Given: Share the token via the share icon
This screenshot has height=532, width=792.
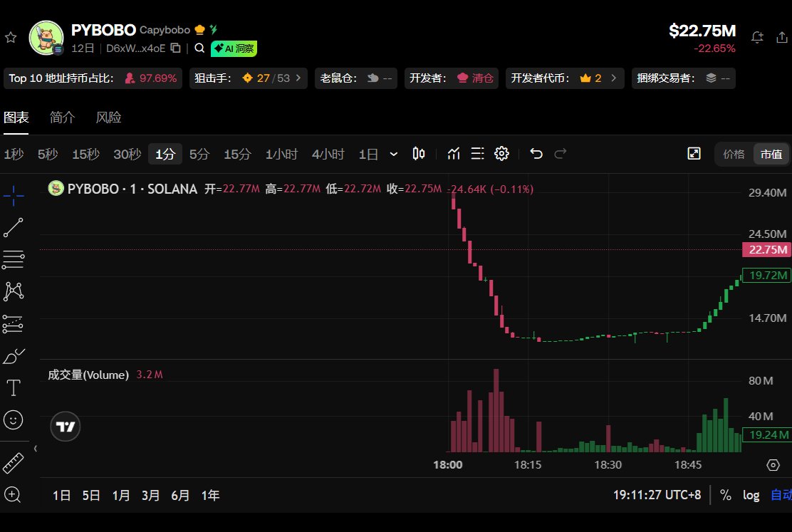Looking at the screenshot, I should pos(782,37).
